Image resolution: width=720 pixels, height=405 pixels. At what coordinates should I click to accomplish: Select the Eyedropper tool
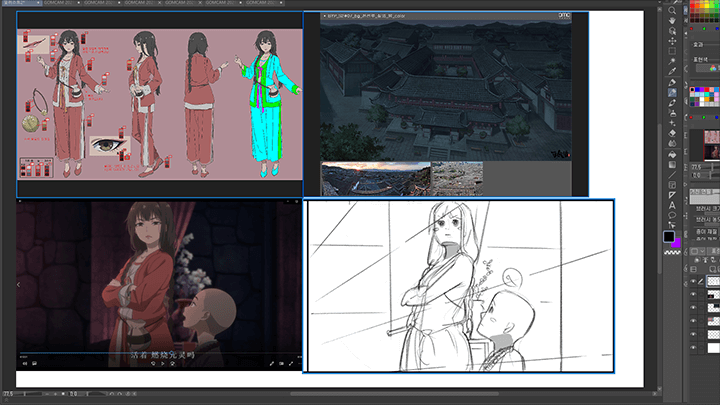coord(672,71)
